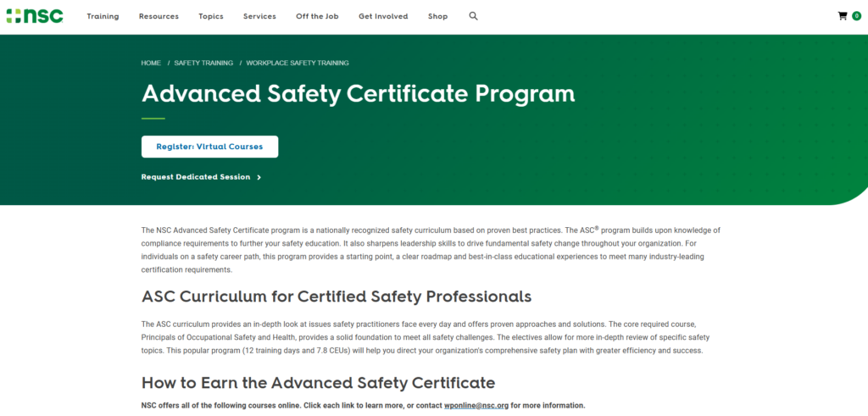Screen dimensions: 868x416
Task: Open the Off the Job menu
Action: coord(317,17)
